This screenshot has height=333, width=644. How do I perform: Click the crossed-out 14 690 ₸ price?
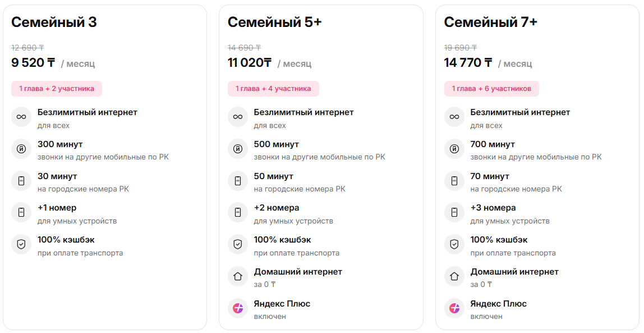click(244, 48)
